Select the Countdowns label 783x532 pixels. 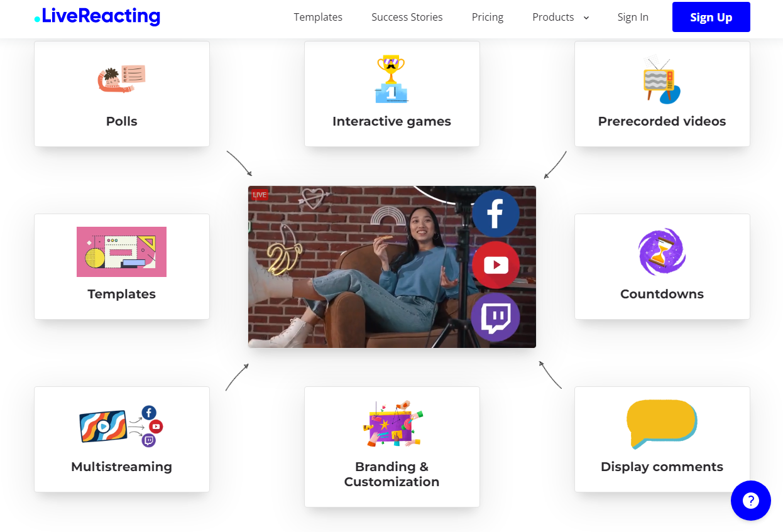(662, 294)
